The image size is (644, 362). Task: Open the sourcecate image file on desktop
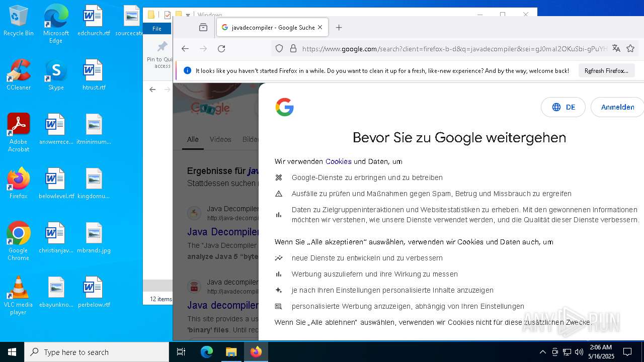tap(131, 21)
